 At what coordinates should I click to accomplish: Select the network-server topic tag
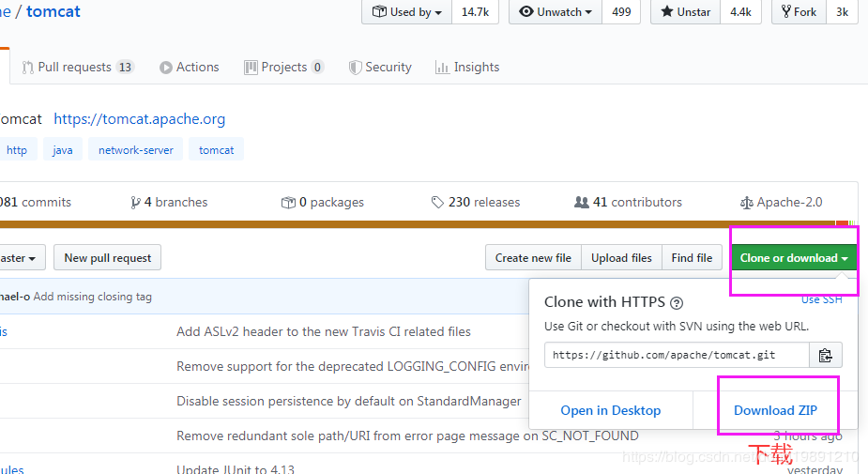coord(136,150)
